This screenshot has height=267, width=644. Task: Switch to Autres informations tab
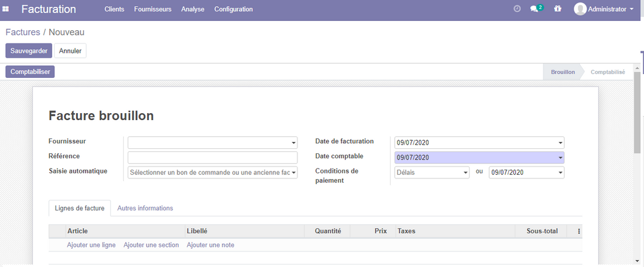[145, 208]
